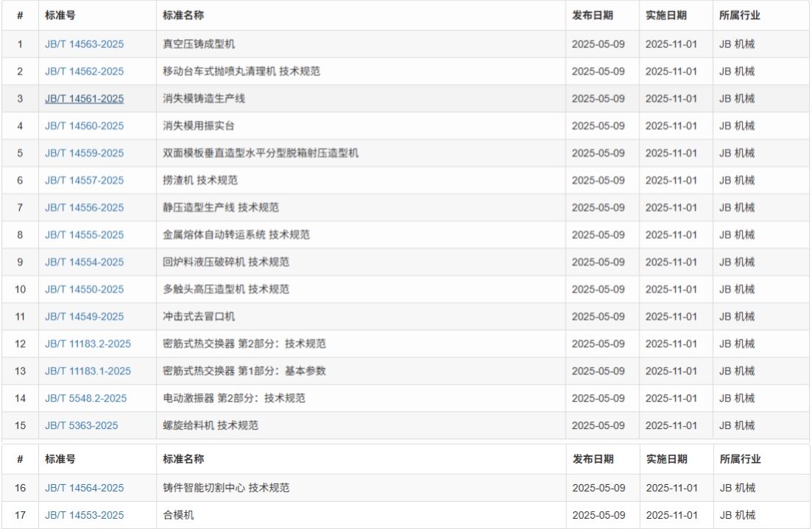
Task: Open the JB/T 14550-2025 standard link
Action: pos(83,288)
